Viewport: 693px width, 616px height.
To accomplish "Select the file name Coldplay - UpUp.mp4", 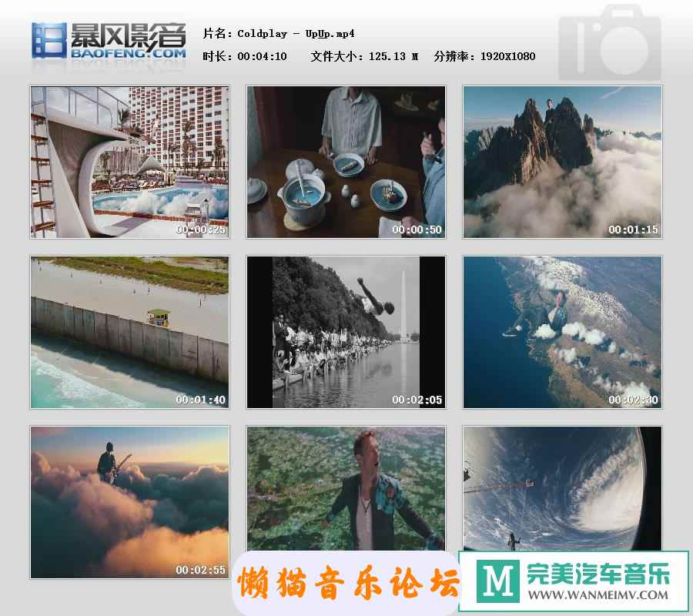I will coord(296,33).
